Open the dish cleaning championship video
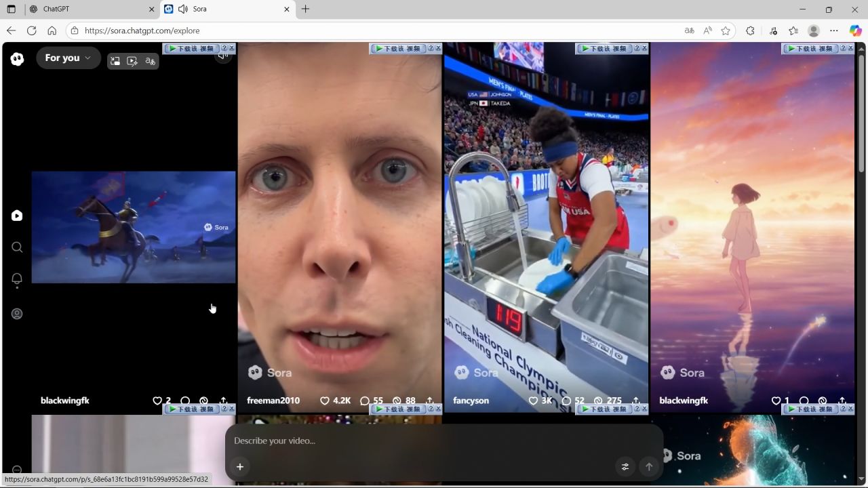868x488 pixels. tap(546, 227)
